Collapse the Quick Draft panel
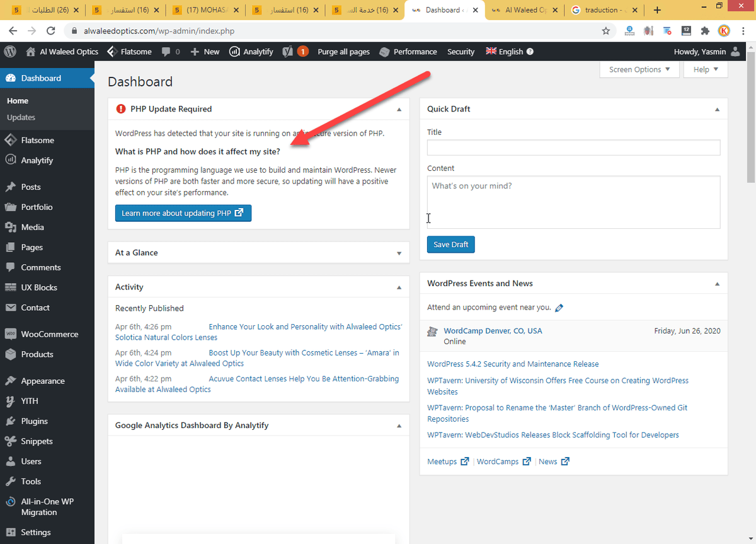Viewport: 756px width, 544px height. (717, 109)
